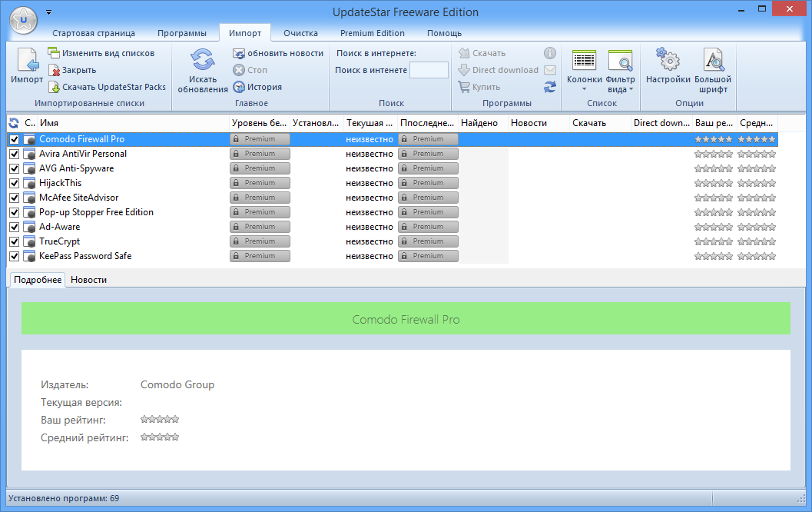Uncheck the Ad-Aware checkbox
The height and width of the screenshot is (512, 812).
14,227
